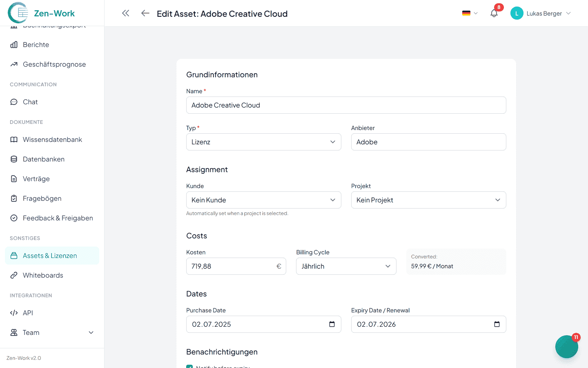Open Whiteboards page
The width and height of the screenshot is (588, 368).
(52, 275)
